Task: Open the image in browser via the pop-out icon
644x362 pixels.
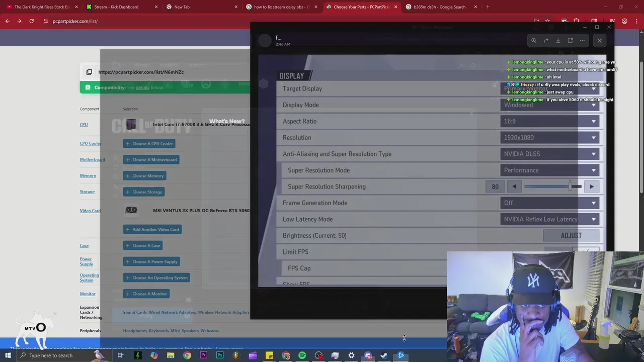Action: point(570,41)
